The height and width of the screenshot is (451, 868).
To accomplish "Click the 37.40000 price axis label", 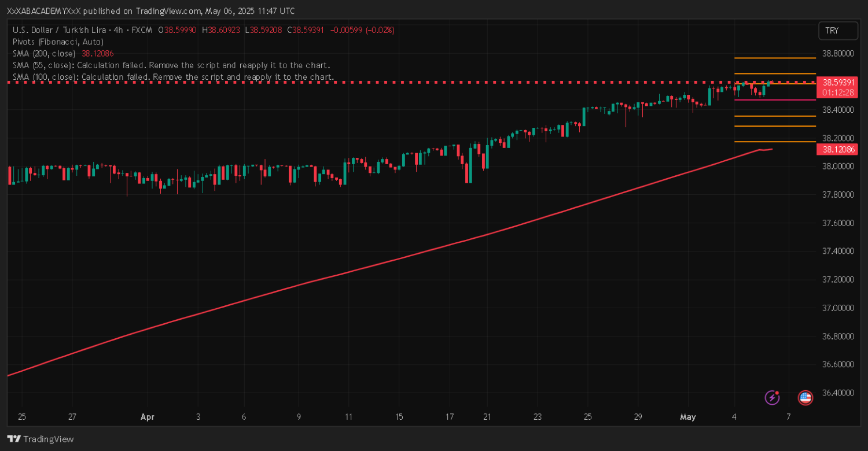I will point(837,251).
